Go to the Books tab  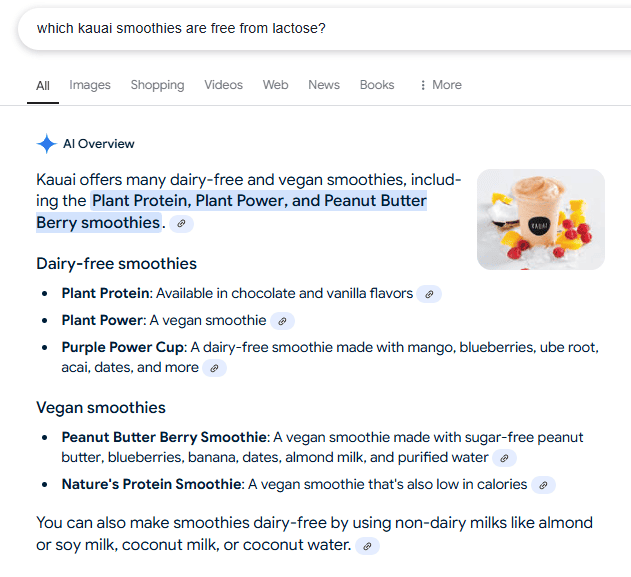coord(377,85)
